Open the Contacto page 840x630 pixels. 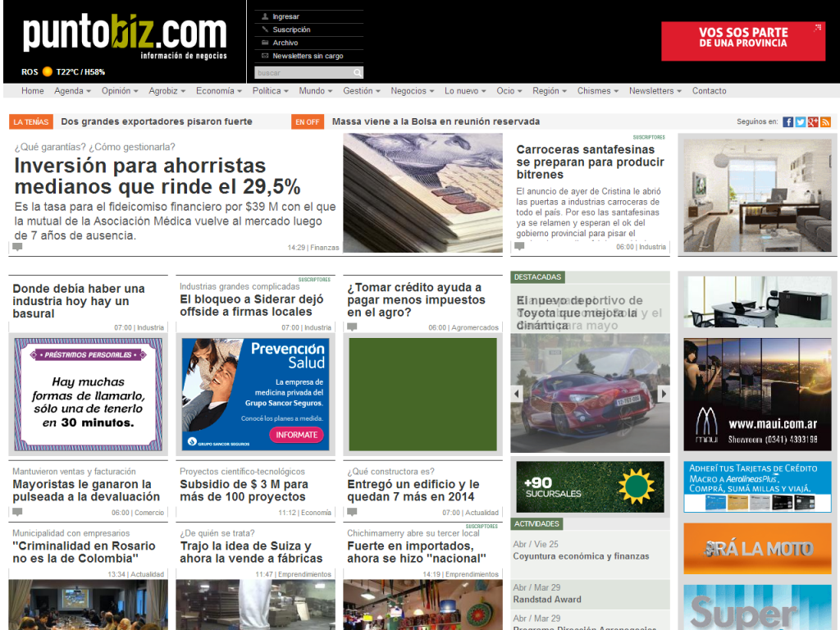(x=710, y=91)
